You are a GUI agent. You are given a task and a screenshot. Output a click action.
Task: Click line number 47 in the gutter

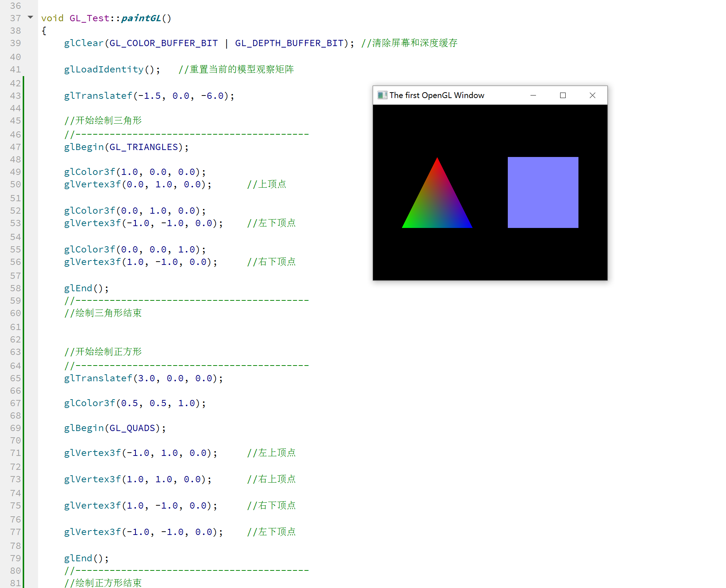15,147
